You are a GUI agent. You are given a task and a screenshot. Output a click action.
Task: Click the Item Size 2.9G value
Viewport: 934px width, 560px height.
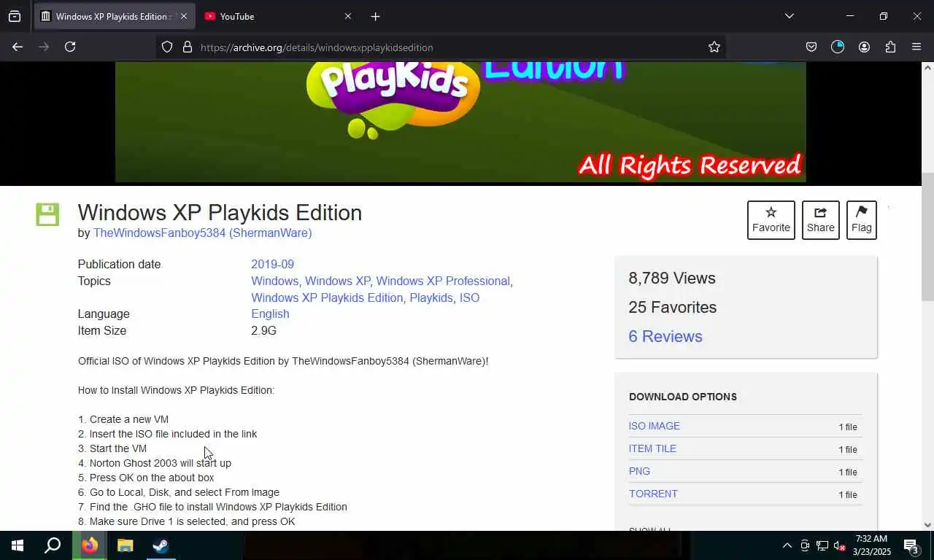click(x=263, y=331)
